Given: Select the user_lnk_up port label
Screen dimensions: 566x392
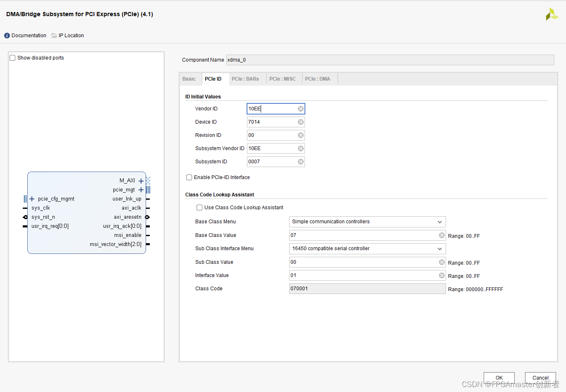Looking at the screenshot, I should point(127,199).
